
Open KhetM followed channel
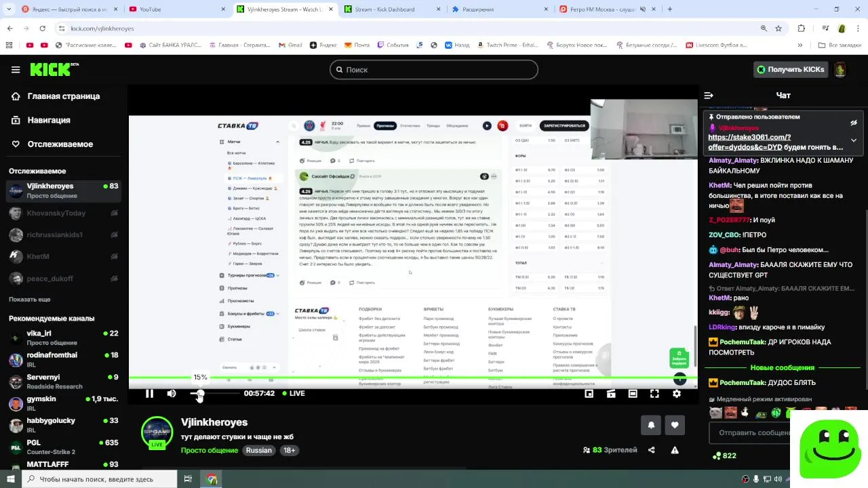pos(63,256)
